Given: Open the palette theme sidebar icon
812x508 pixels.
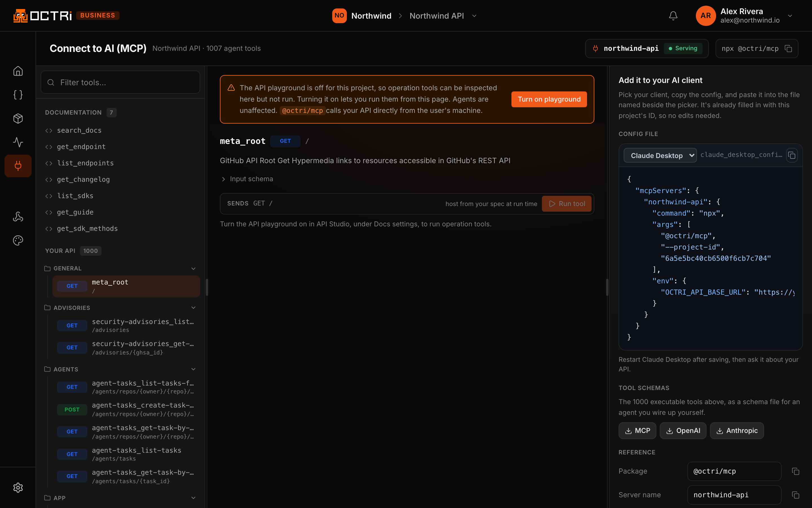Looking at the screenshot, I should (x=18, y=240).
